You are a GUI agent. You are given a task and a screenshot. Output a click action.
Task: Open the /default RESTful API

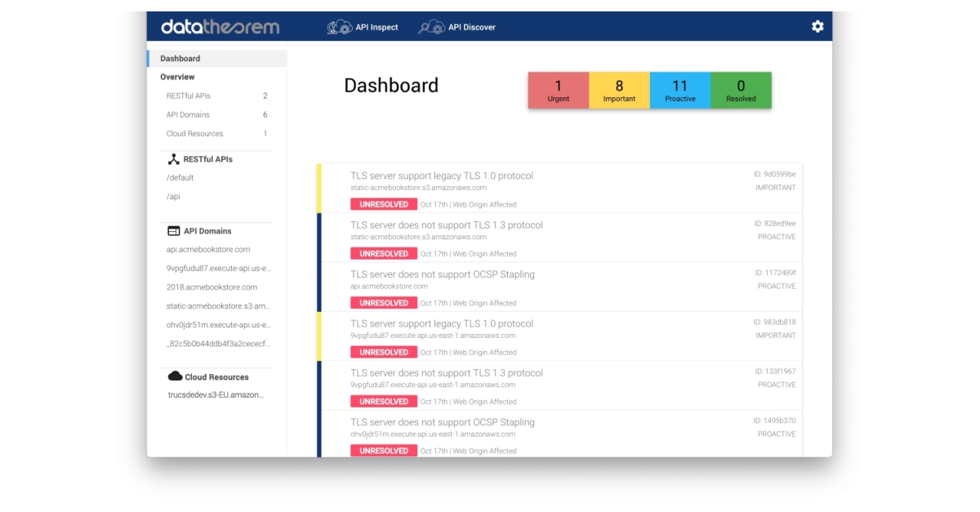coord(180,178)
